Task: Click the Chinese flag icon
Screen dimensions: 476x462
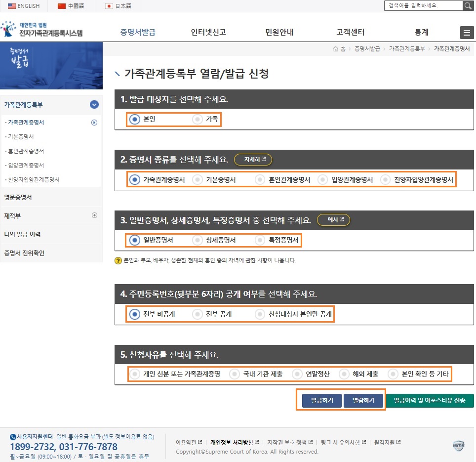Action: (x=62, y=6)
